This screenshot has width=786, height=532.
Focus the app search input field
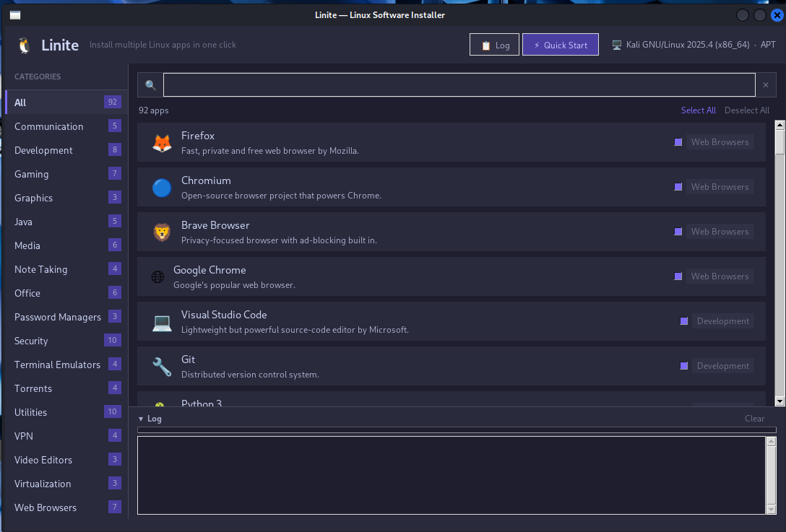[x=459, y=84]
